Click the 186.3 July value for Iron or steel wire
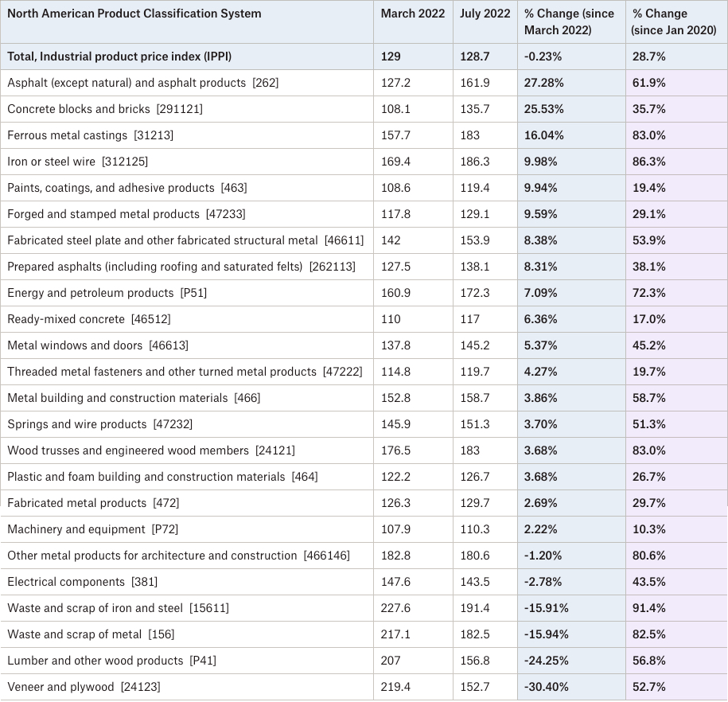This screenshot has height=702, width=728. pyautogui.click(x=474, y=162)
